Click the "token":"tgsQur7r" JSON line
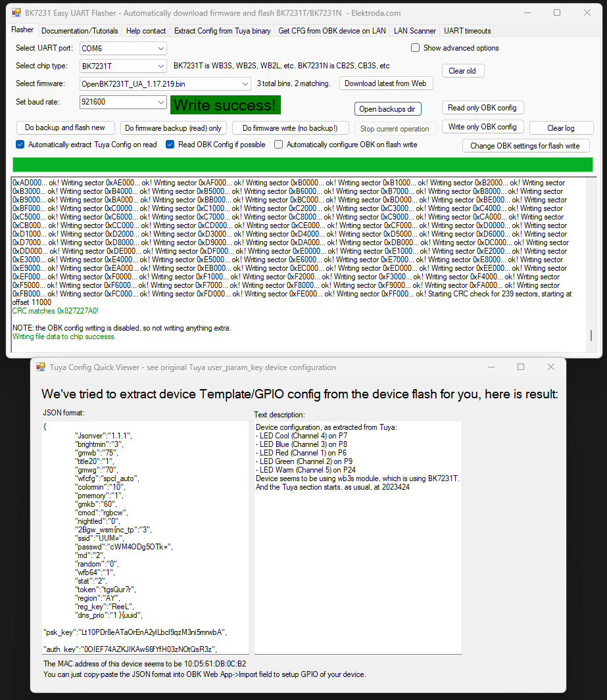The image size is (607, 700). (105, 590)
